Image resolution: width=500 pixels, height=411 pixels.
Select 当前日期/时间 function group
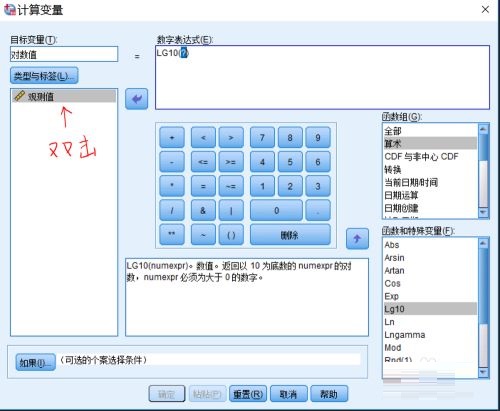coord(430,182)
